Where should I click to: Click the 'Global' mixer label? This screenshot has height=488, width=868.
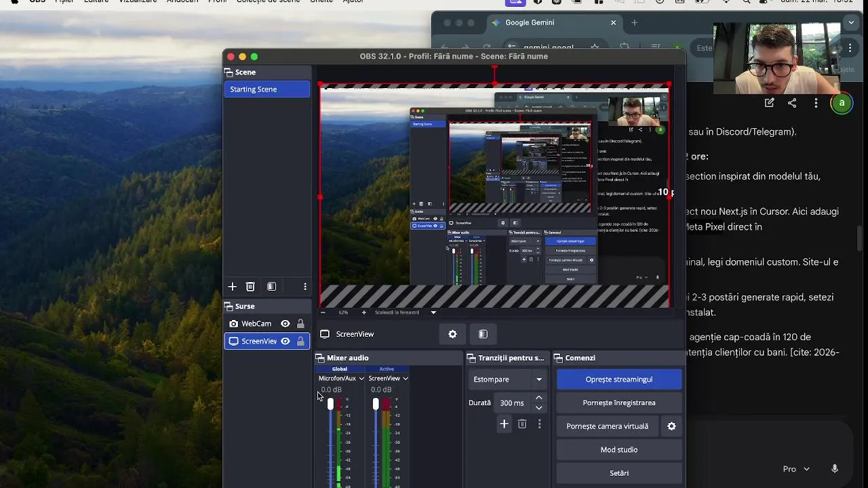pyautogui.click(x=339, y=369)
